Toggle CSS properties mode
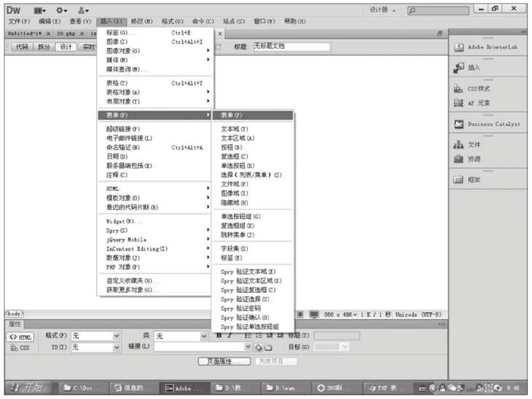 20,348
